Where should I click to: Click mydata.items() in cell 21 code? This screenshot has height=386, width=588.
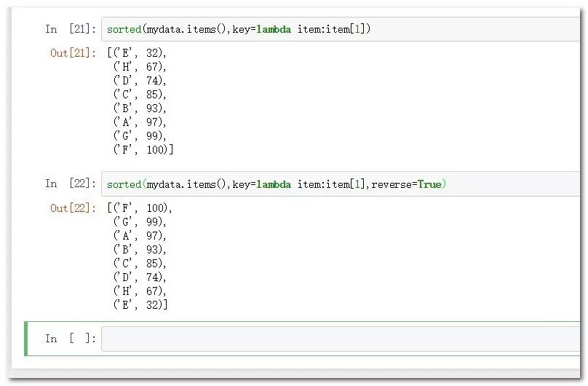(186, 29)
